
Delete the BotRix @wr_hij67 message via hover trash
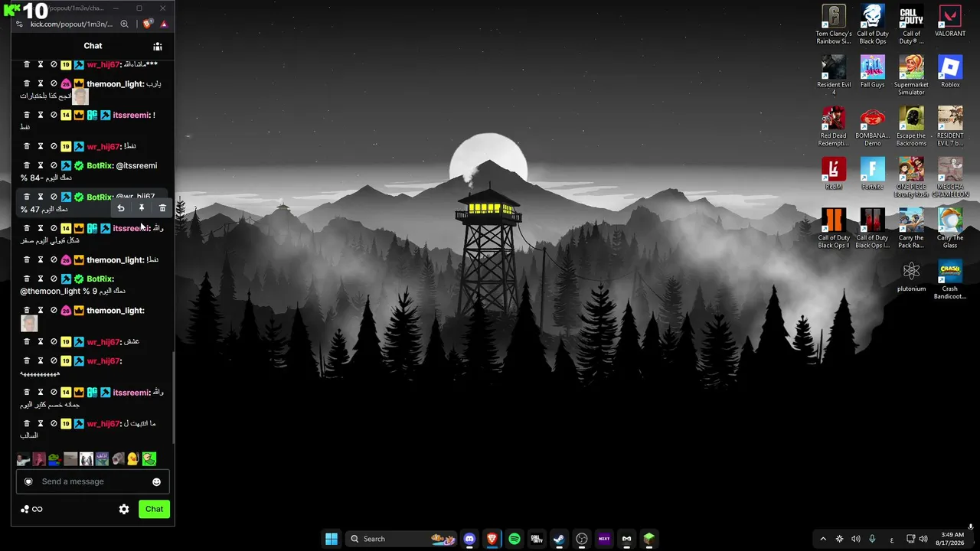tap(162, 208)
